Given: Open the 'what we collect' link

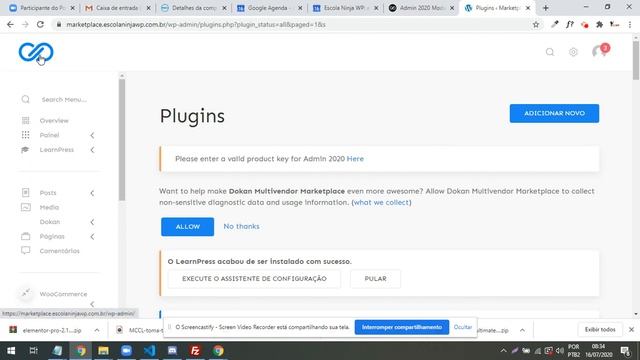Looking at the screenshot, I should click(x=381, y=202).
